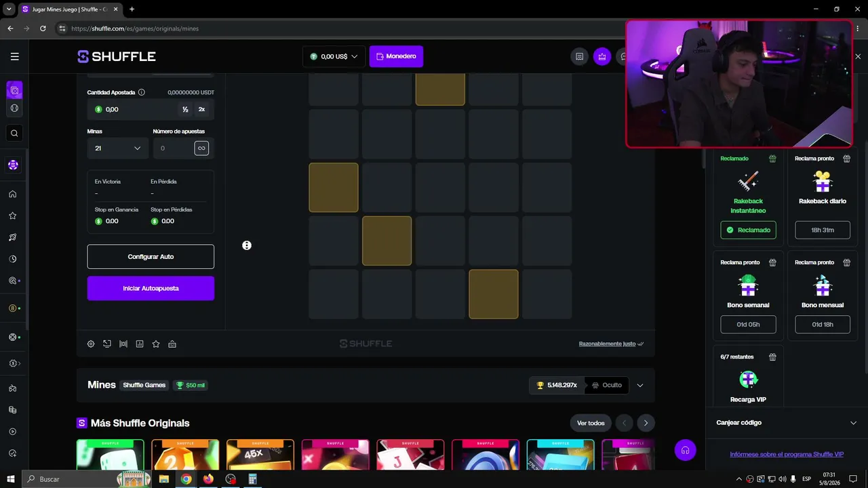Click the gift icon on Bono semanal card
This screenshot has height=488, width=868.
(772, 262)
